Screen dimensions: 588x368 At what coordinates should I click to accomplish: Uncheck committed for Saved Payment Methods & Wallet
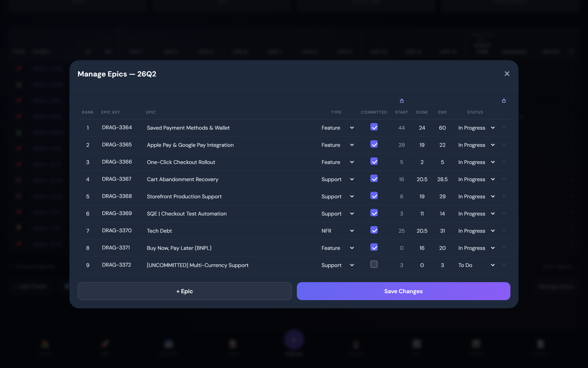point(374,127)
